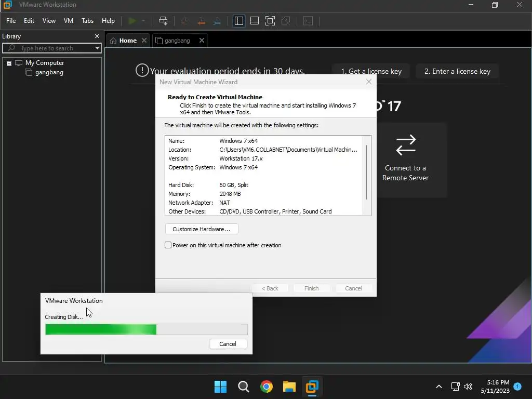Toggle the thumbnail bar view icon
Screen dimensions: 532x399
(255, 21)
